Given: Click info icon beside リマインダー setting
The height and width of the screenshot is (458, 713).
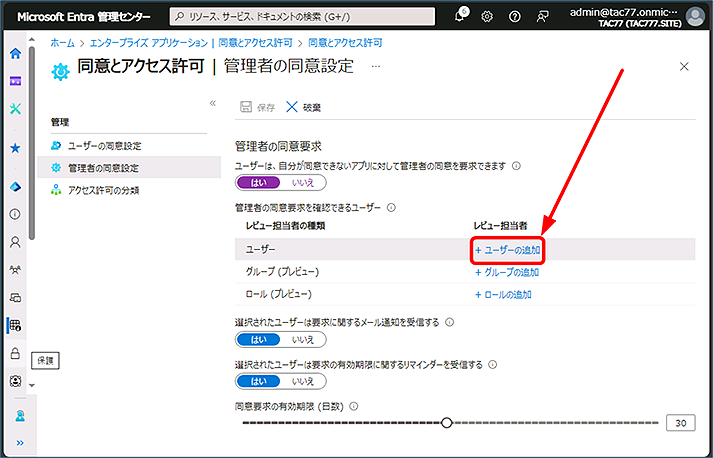Looking at the screenshot, I should click(x=492, y=365).
